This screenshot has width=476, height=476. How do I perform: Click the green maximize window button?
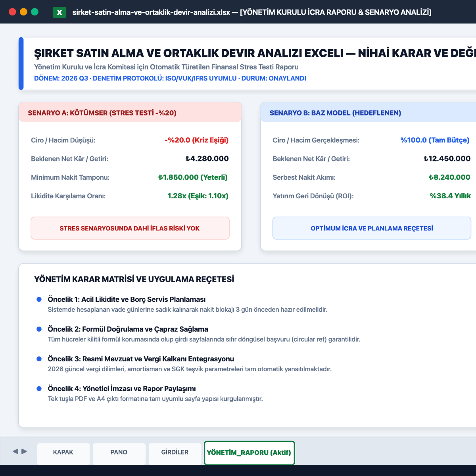tap(35, 12)
